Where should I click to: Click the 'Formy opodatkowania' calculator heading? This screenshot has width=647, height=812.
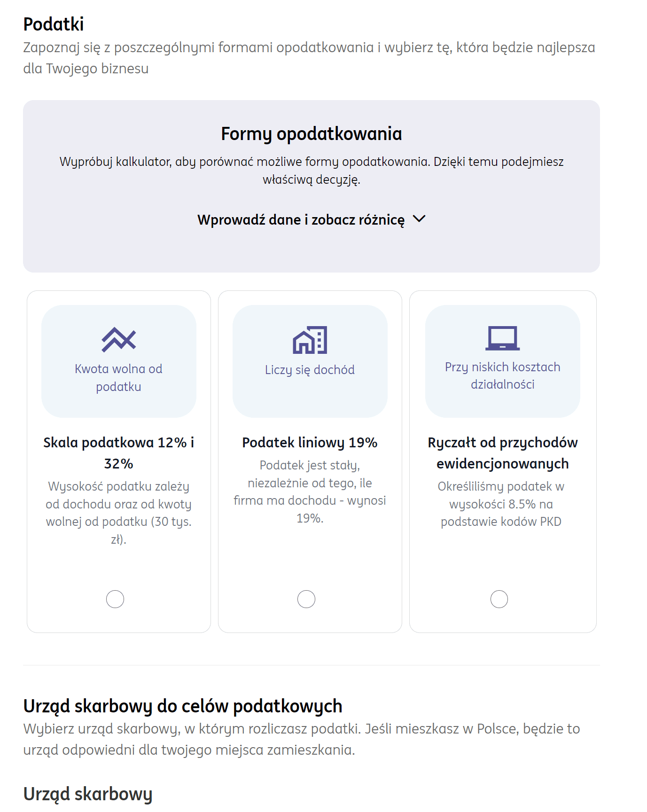click(x=312, y=134)
